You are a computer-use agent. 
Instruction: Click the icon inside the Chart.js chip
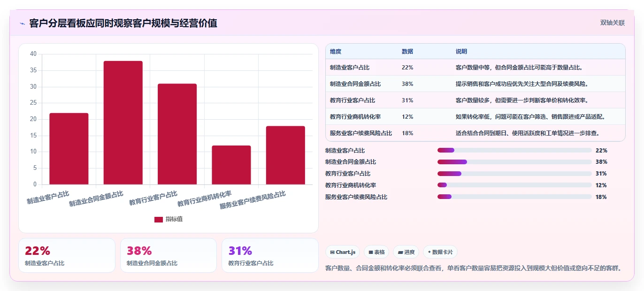coord(332,253)
